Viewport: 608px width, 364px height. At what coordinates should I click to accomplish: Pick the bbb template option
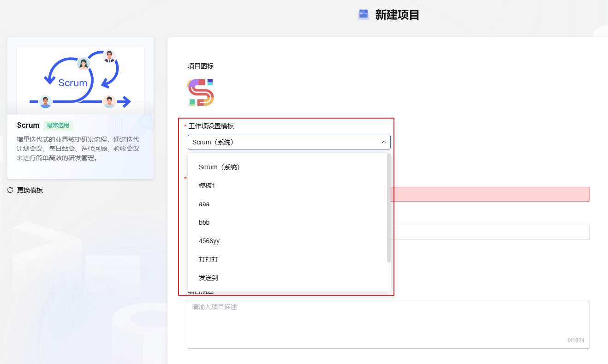pos(204,222)
